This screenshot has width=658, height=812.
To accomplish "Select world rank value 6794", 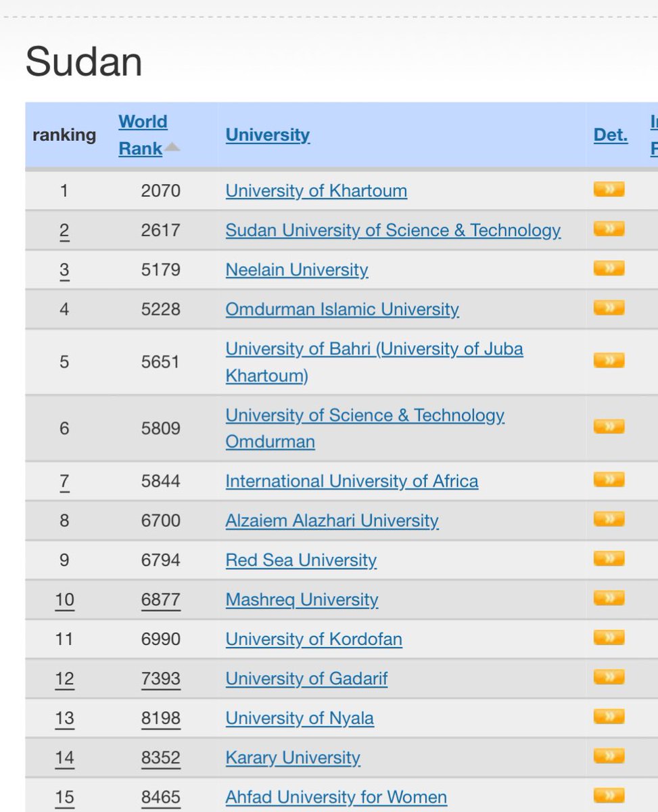I will click(x=161, y=560).
